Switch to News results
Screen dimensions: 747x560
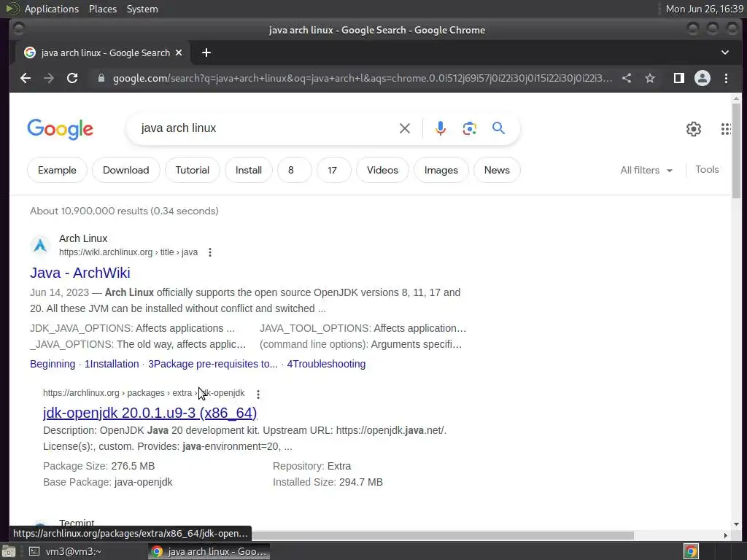pyautogui.click(x=497, y=170)
